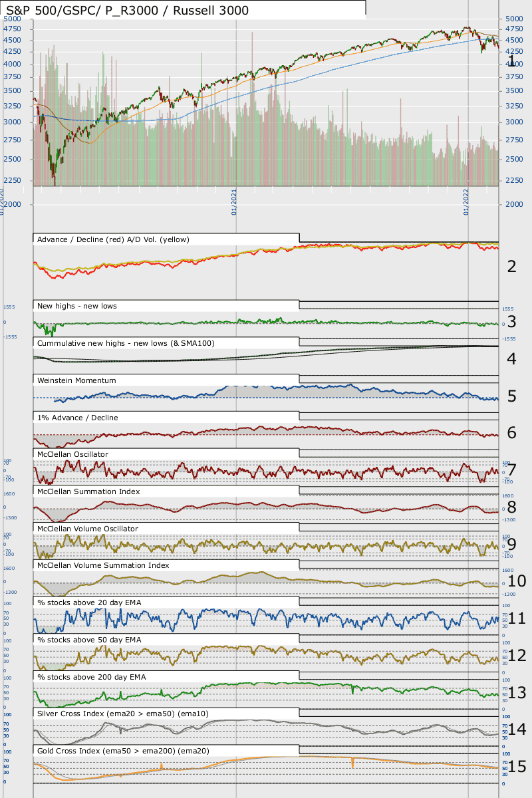This screenshot has height=798, width=532.
Task: Click the 2250 price label on left axis
Action: point(12,180)
